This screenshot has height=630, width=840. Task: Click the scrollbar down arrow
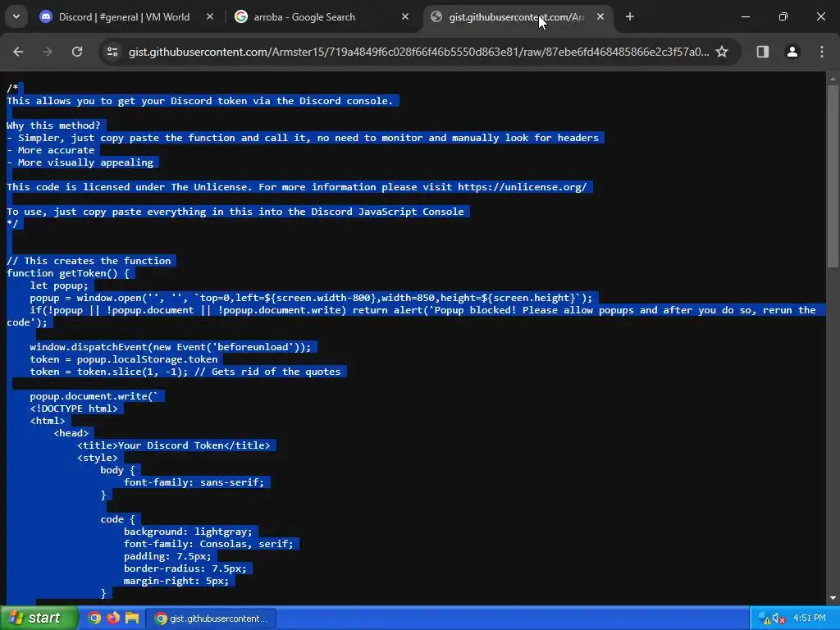pyautogui.click(x=833, y=598)
